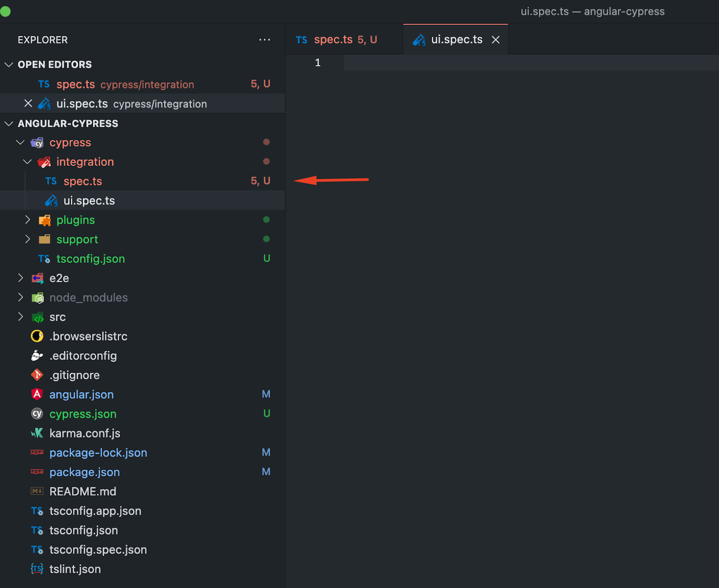
Task: Open .gitignore file
Action: tap(142, 375)
